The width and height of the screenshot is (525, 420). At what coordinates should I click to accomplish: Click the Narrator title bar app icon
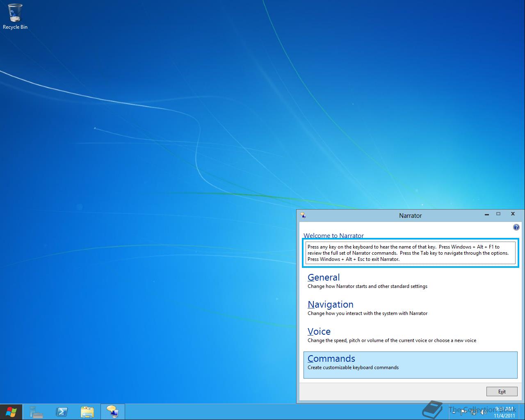click(x=303, y=215)
